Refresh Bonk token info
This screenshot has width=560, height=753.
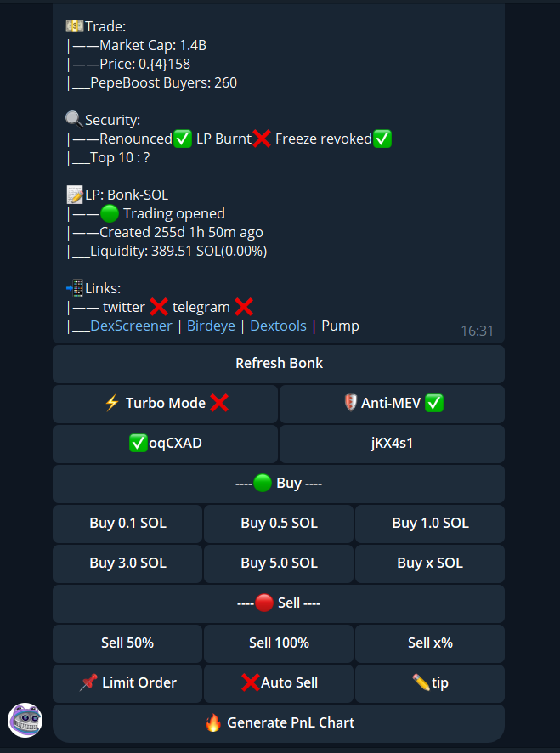(279, 364)
